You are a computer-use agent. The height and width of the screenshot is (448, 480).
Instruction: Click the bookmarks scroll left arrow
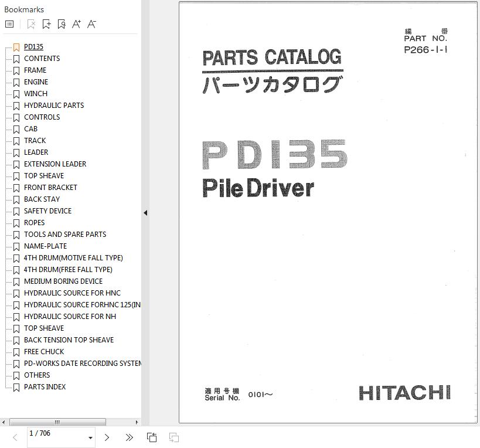click(4, 422)
